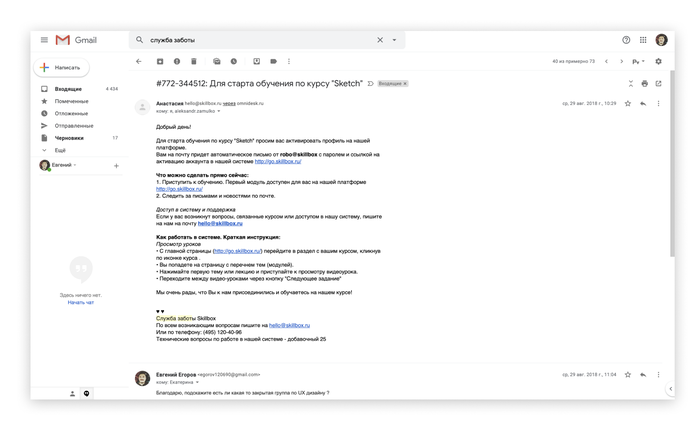
Task: Click the vertical scrollbar of the message pane
Action: pyautogui.click(x=672, y=163)
